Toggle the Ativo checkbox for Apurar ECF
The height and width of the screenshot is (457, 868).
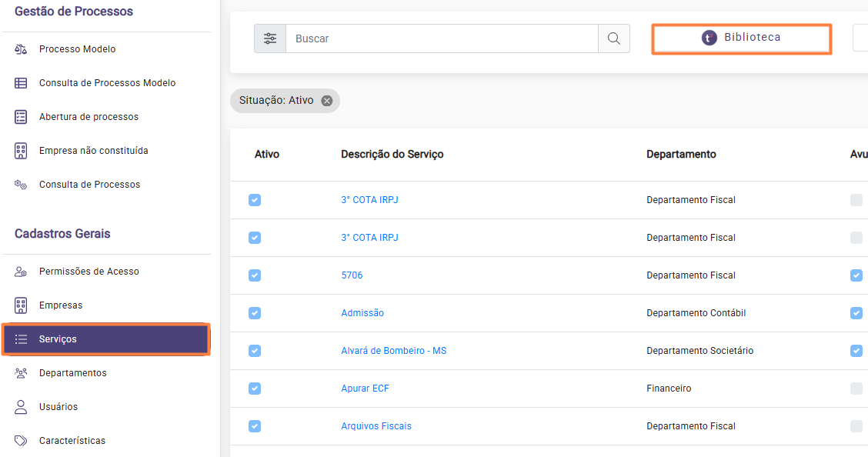255,389
